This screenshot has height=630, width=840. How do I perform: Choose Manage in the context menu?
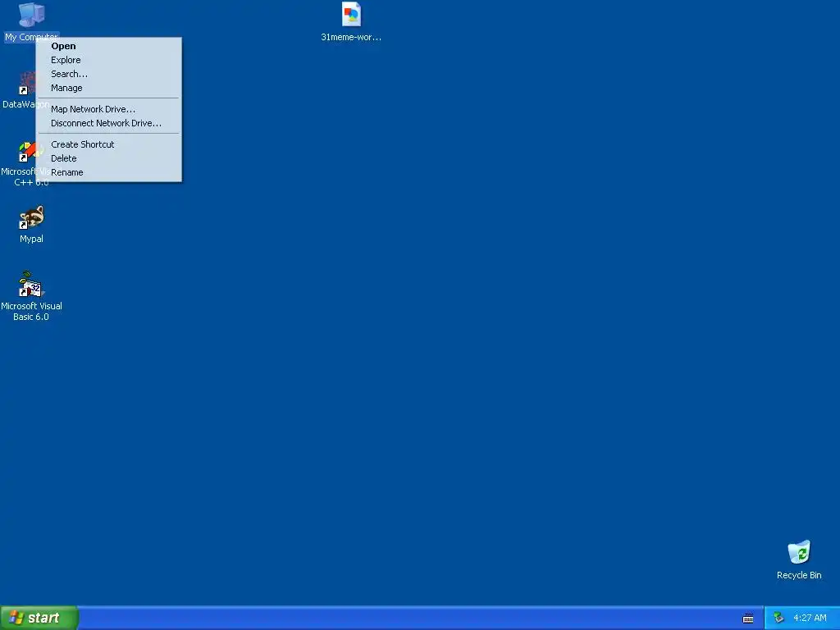pyautogui.click(x=110, y=88)
